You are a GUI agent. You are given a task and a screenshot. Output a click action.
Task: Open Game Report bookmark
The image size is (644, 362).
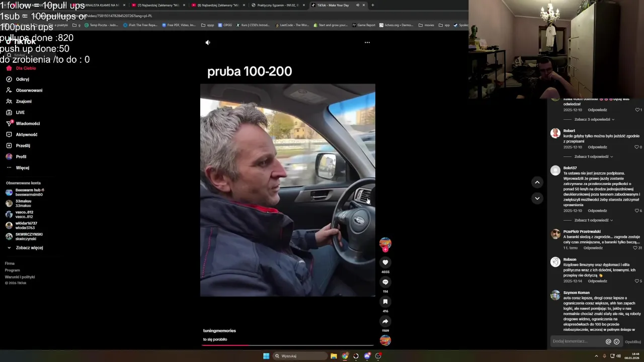pos(364,25)
